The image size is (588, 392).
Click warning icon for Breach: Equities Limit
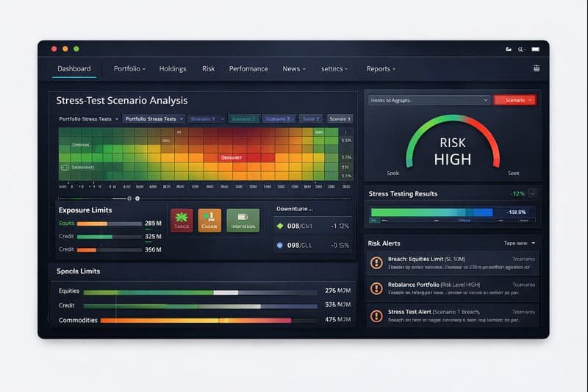click(376, 263)
